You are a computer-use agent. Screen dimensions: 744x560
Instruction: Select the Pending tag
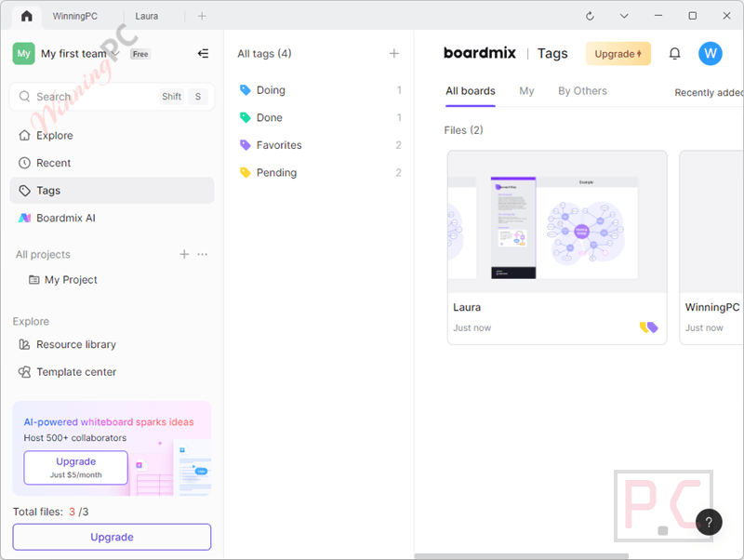pos(321,173)
